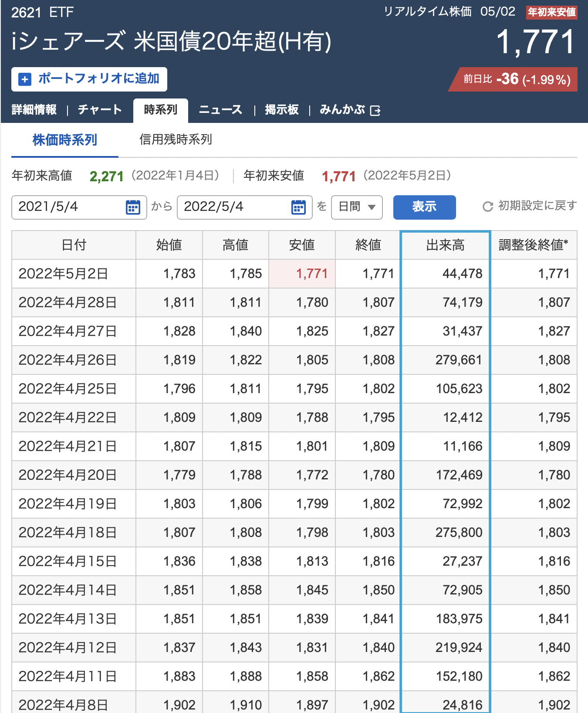Click the highlighted 1,771 low price cell
The height and width of the screenshot is (713, 588).
point(302,274)
